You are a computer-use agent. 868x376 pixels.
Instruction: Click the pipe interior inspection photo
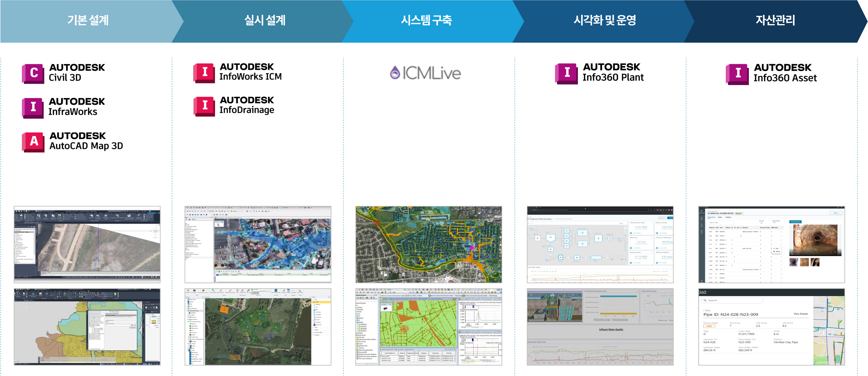tap(815, 240)
